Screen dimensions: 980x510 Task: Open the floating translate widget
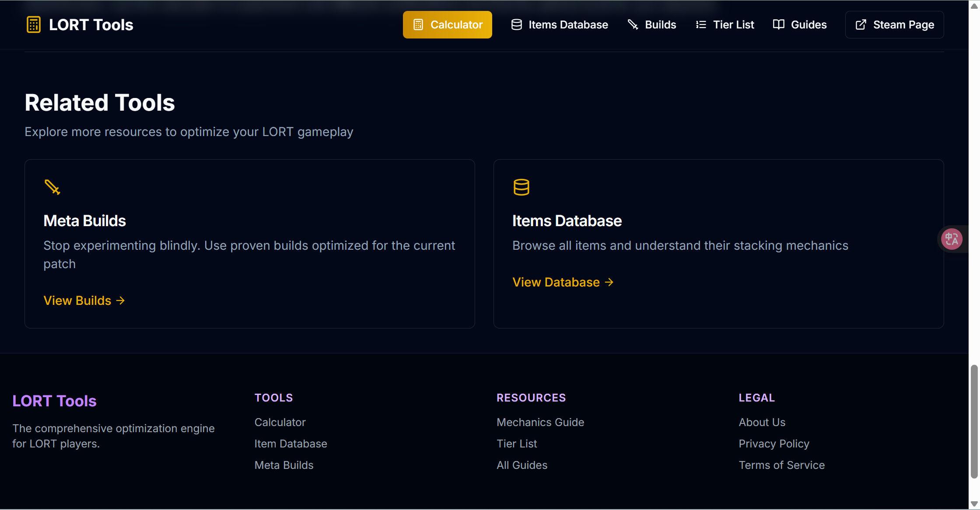point(952,239)
